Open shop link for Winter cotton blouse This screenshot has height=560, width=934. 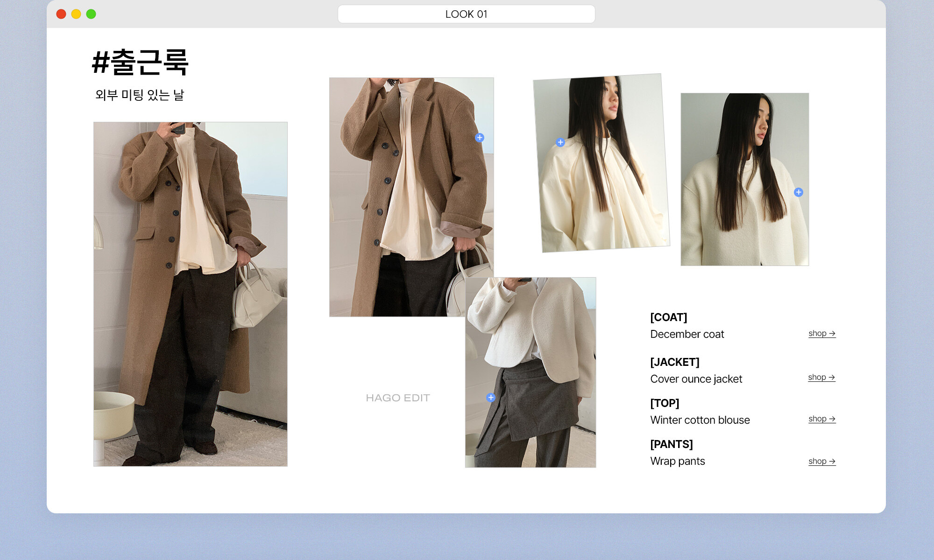821,419
